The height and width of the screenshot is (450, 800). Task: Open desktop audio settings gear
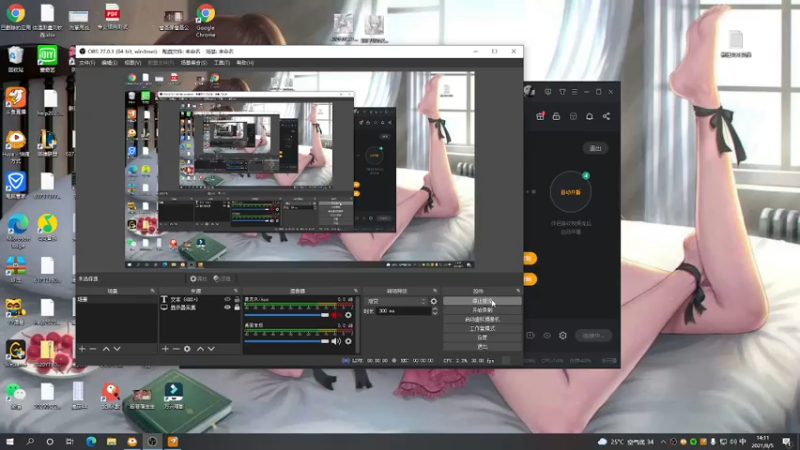tap(348, 341)
